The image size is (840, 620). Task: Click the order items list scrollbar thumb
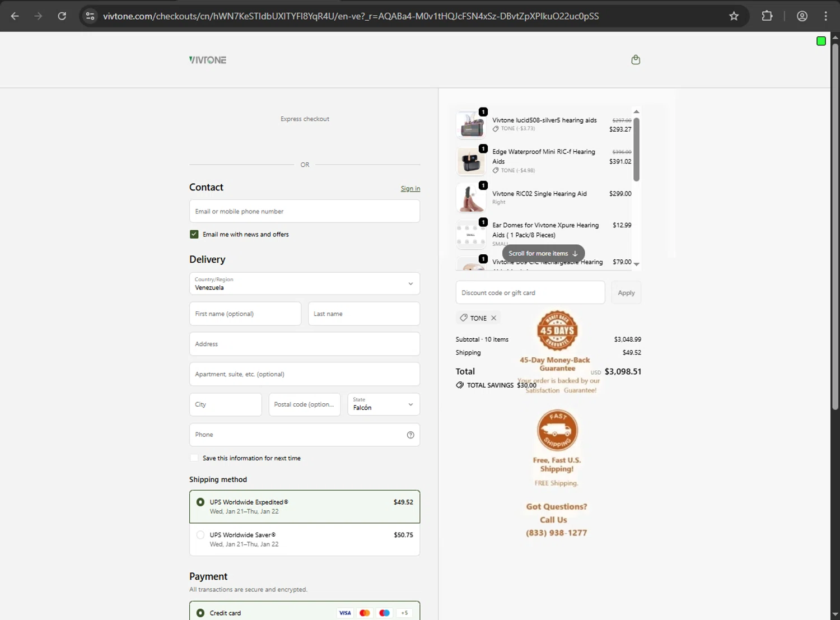pos(636,149)
